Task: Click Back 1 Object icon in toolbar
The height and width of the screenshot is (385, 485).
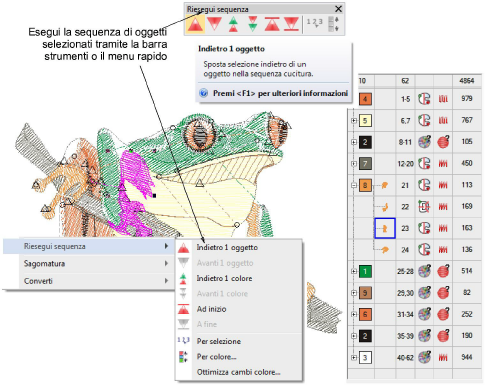Action: 195,24
